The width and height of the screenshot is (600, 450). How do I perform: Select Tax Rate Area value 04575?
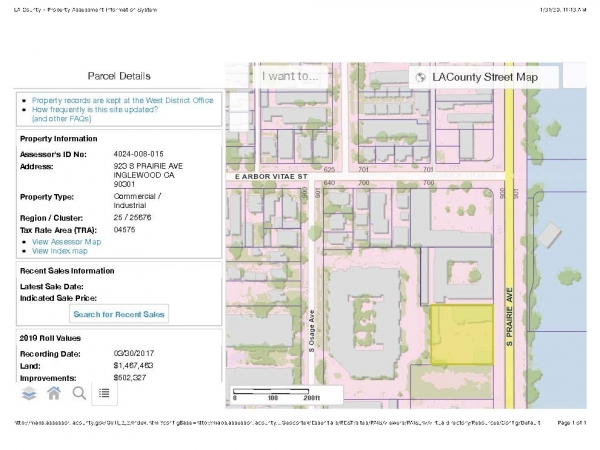[124, 230]
